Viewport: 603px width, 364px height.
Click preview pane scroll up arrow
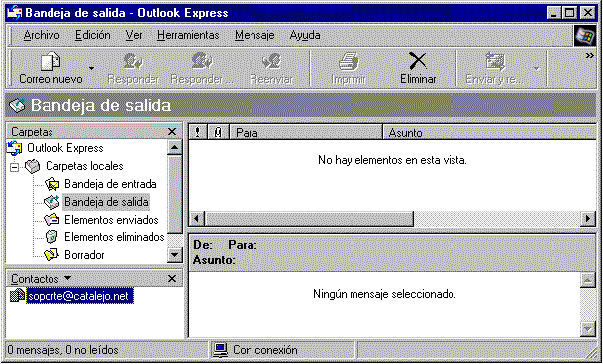point(588,280)
